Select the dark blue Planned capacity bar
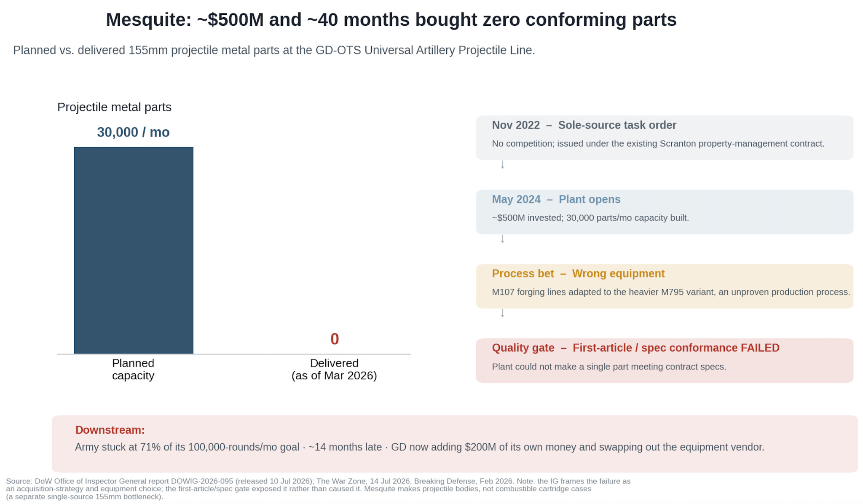863x504 pixels. (134, 250)
